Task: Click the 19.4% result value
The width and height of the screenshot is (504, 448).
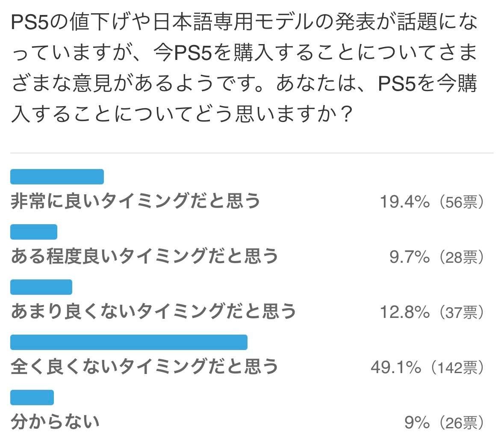Action: [x=404, y=202]
